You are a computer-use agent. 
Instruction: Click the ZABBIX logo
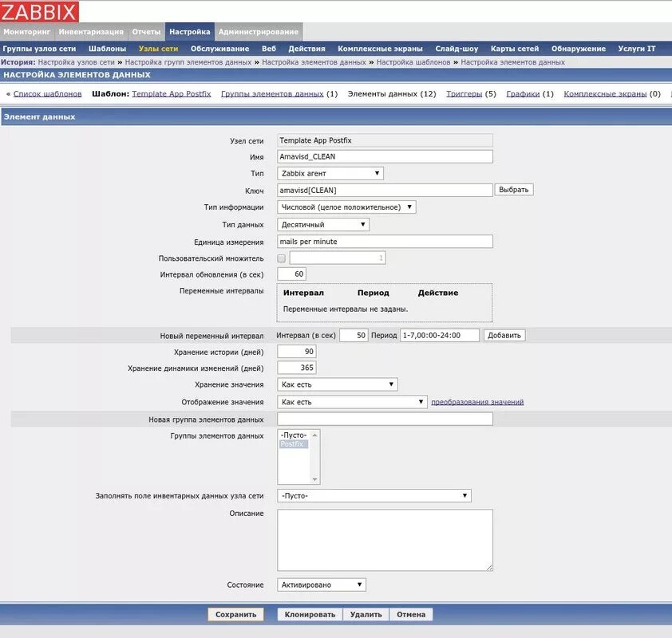39,11
